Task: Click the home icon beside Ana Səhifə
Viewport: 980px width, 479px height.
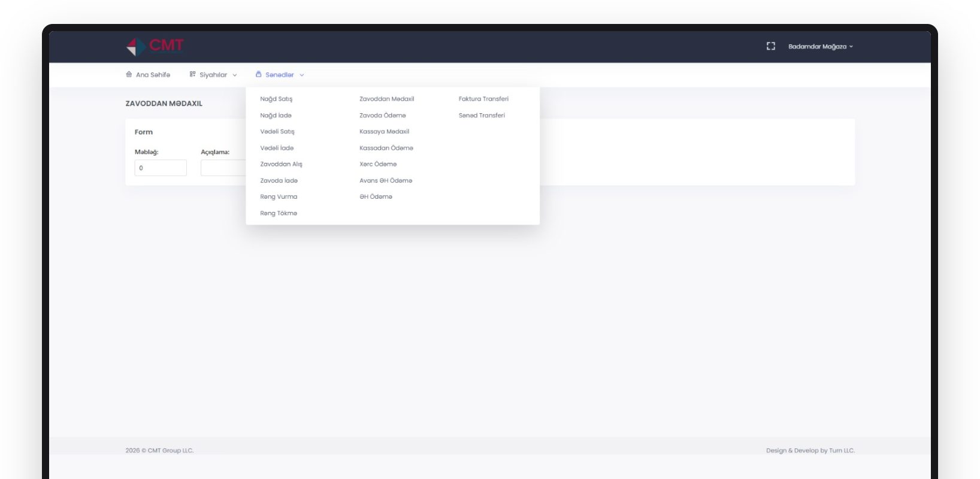Action: pyautogui.click(x=129, y=74)
